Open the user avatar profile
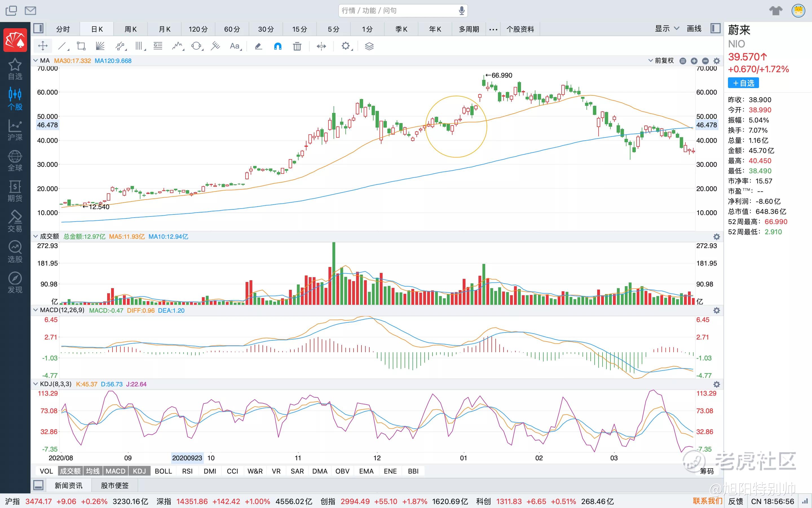812x508 pixels. (798, 11)
